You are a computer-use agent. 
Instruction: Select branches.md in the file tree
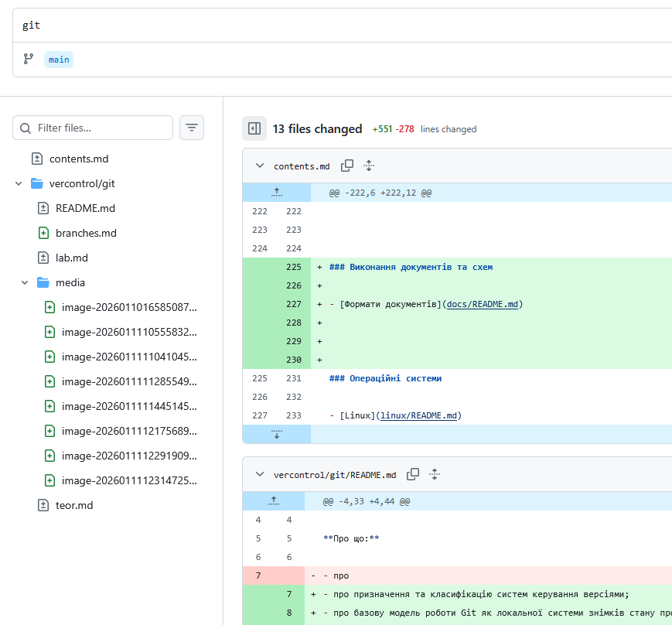(85, 233)
